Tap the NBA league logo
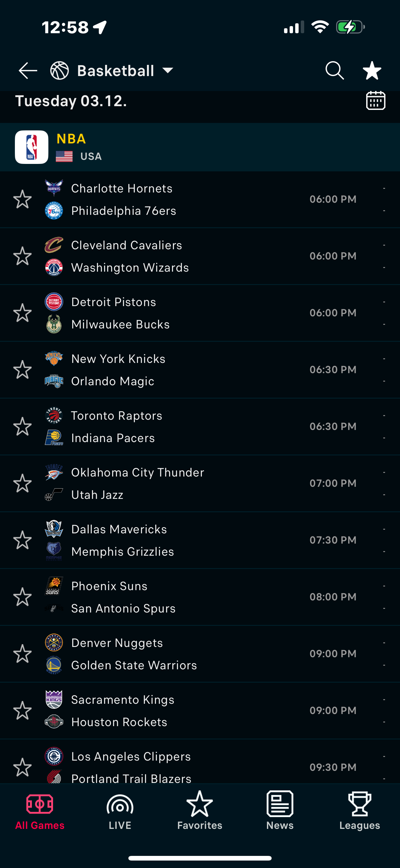400x868 pixels. [x=32, y=147]
